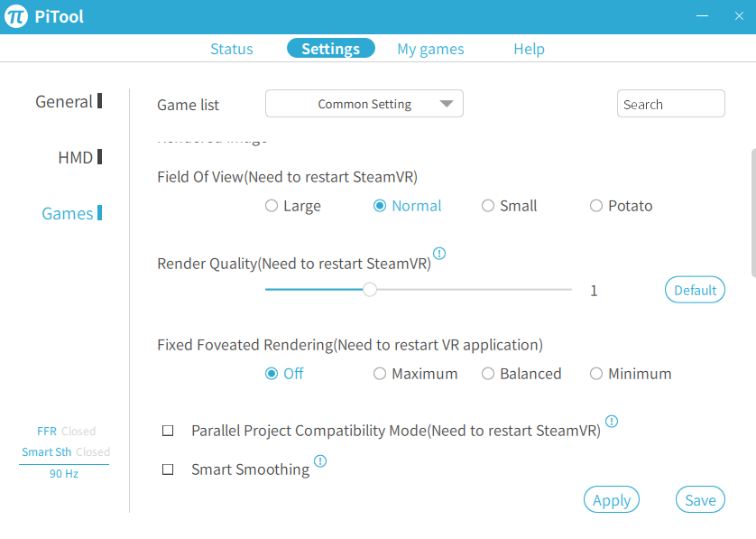Open the Common Setting game list dropdown
Screen dimensions: 756x539
364,103
